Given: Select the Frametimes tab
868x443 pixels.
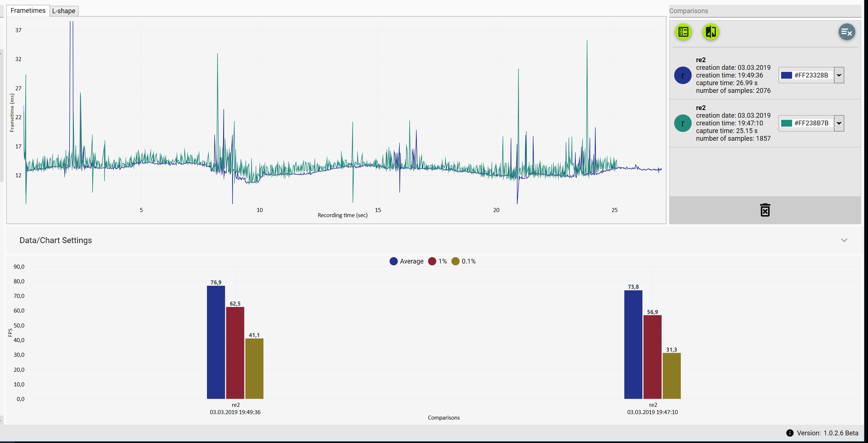Looking at the screenshot, I should [28, 11].
